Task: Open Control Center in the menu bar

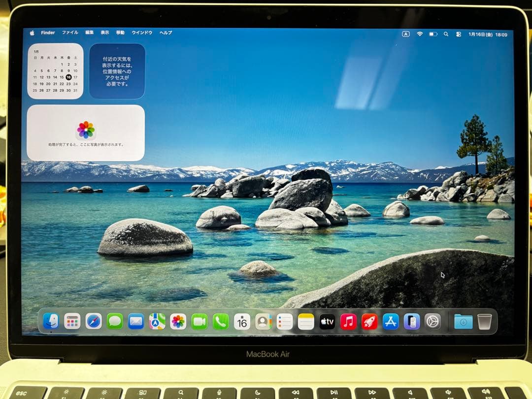Action: [x=459, y=33]
